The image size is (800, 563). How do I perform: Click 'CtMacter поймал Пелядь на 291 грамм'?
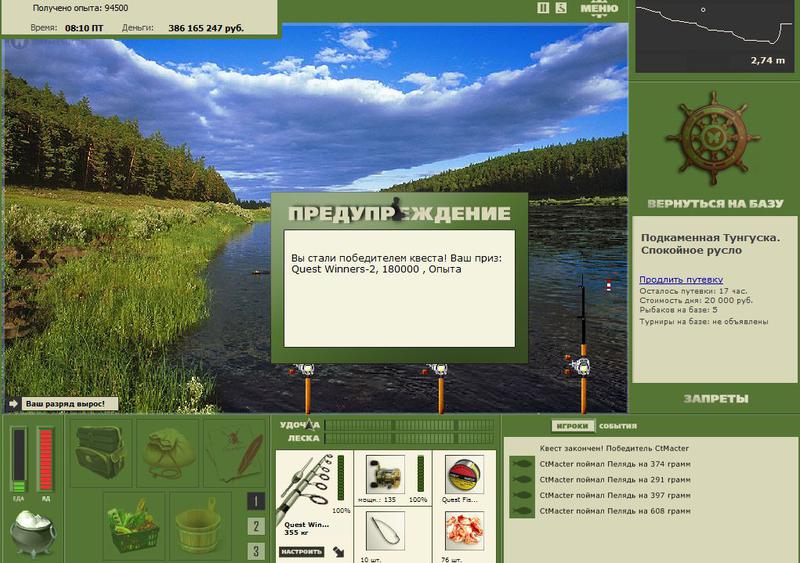coord(615,480)
